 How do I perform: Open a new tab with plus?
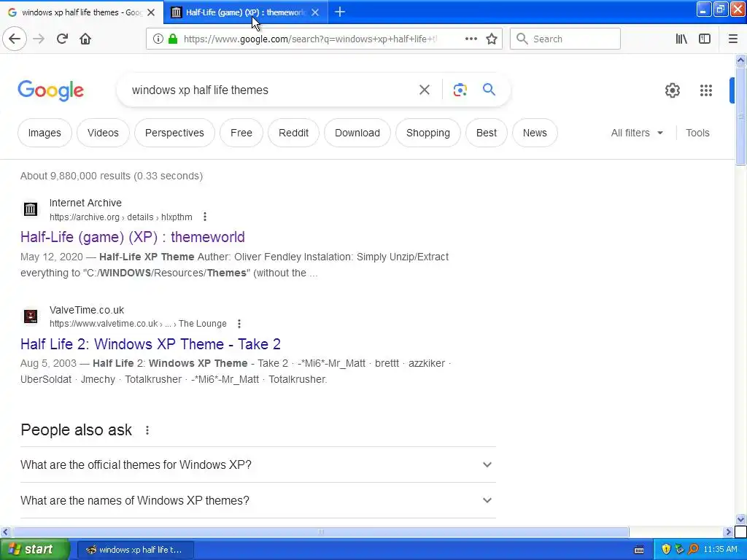tap(340, 12)
